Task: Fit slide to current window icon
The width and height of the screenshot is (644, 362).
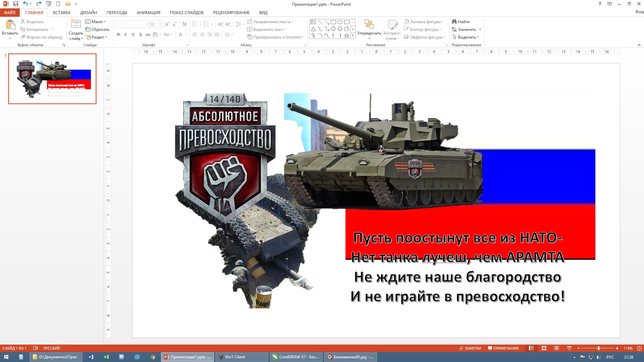Action: coord(639,348)
